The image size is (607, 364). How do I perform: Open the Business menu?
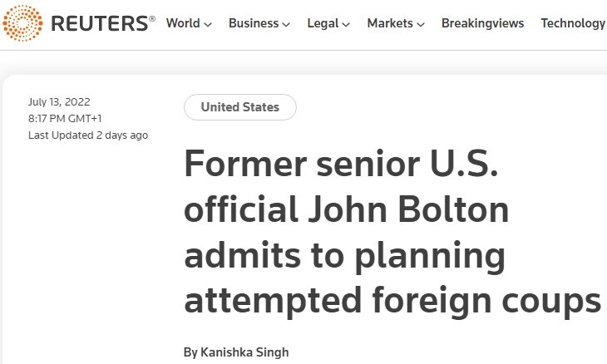[254, 23]
